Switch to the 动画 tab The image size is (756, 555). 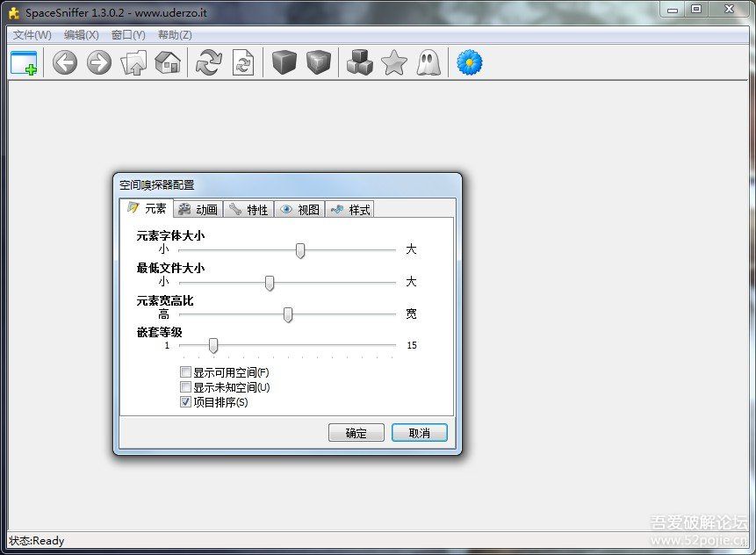click(198, 208)
